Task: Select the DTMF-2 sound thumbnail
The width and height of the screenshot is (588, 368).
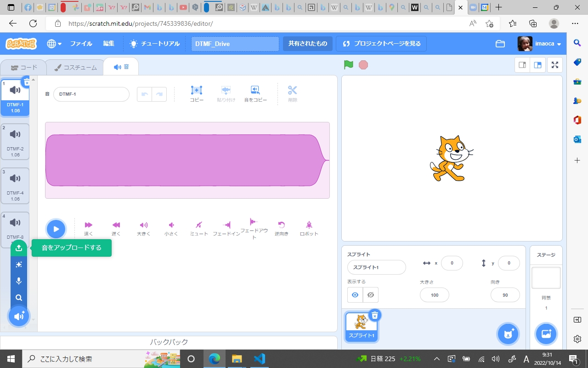Action: pos(15,141)
